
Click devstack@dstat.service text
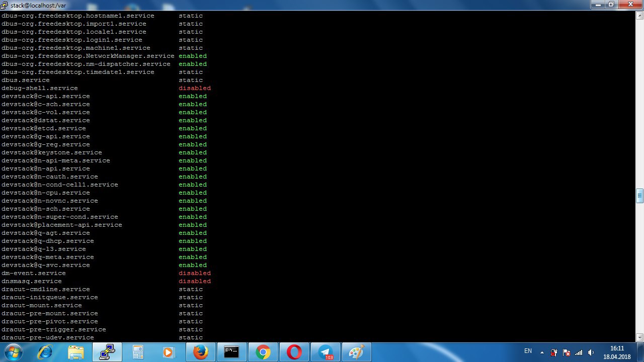coord(46,120)
